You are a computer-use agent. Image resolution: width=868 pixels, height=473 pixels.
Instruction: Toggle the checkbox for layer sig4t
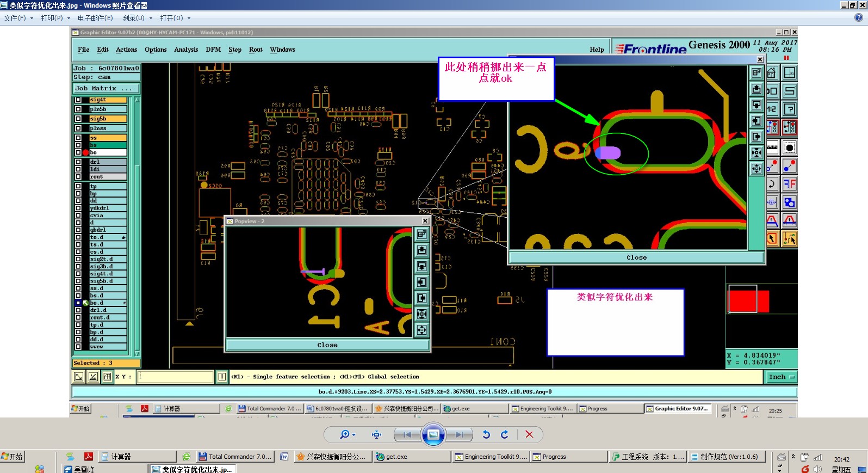78,100
